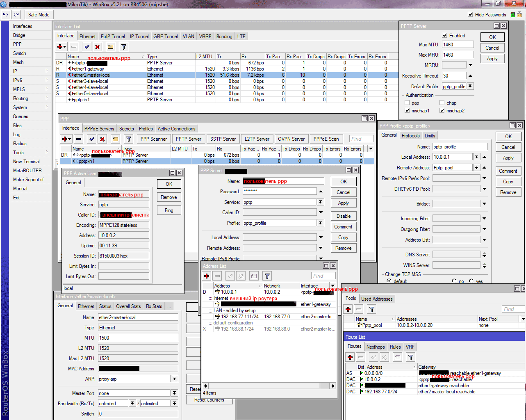Uncheck mschap1 authentication
The height and width of the screenshot is (420, 526).
click(407, 111)
